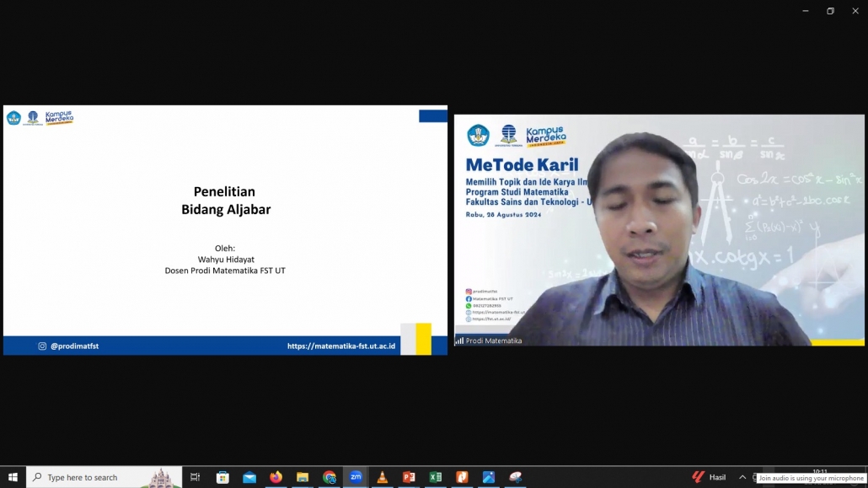Switch to PowerPoint in the taskbar

point(409,477)
